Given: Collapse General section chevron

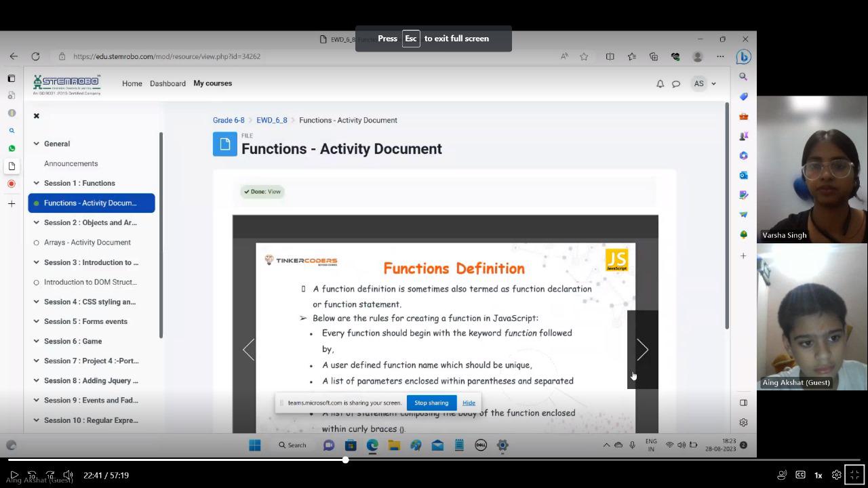Looking at the screenshot, I should [x=37, y=144].
